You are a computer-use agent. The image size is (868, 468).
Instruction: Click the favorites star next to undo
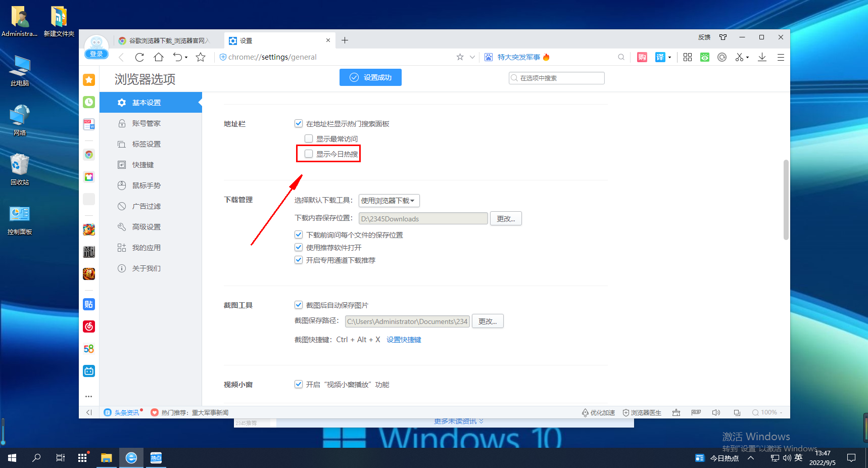pos(201,57)
